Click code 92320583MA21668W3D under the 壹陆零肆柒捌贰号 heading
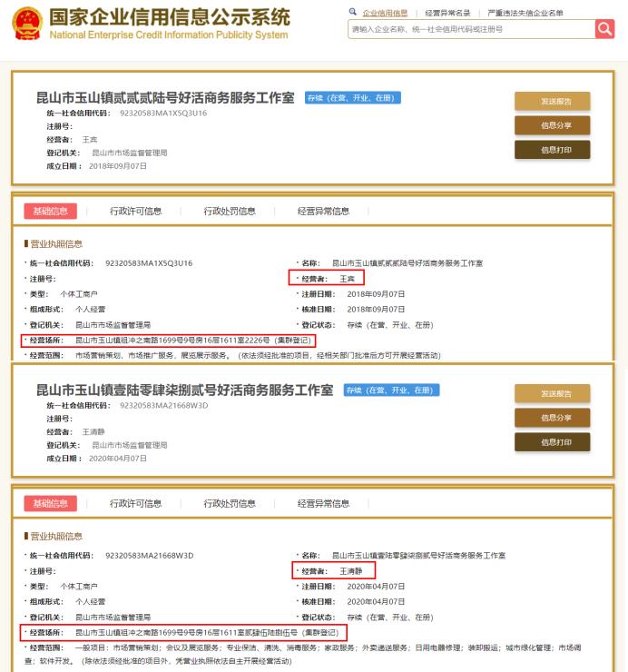The height and width of the screenshot is (672, 628). coord(163,405)
